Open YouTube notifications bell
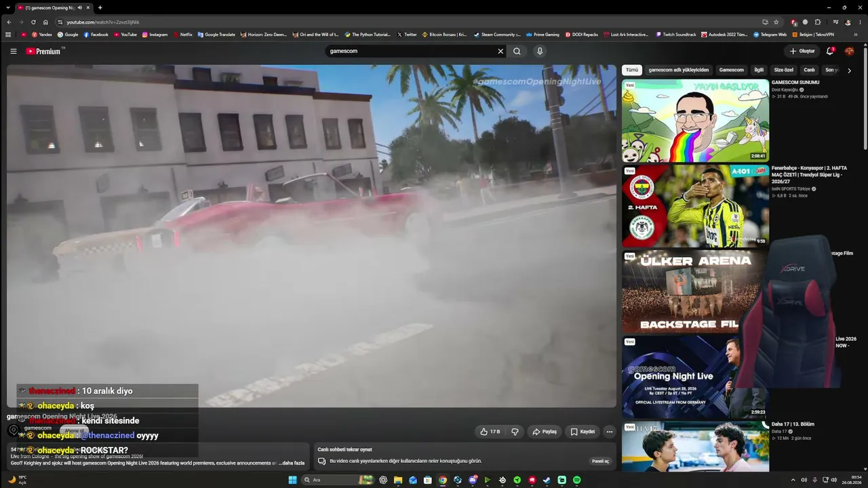The image size is (868, 488). pyautogui.click(x=830, y=51)
